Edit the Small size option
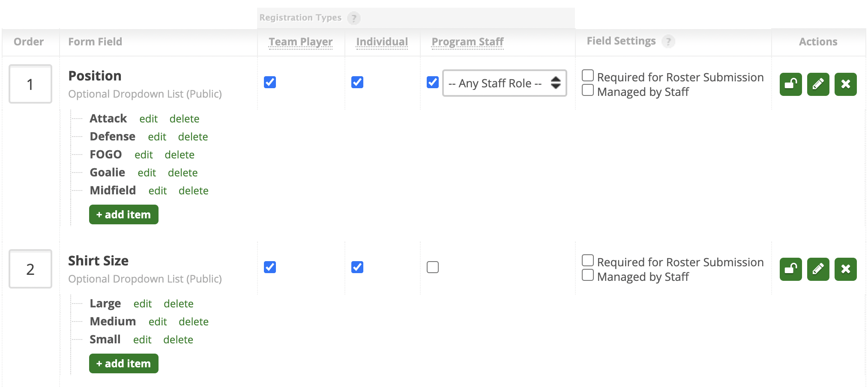Viewport: 868px width, 387px height. click(142, 340)
